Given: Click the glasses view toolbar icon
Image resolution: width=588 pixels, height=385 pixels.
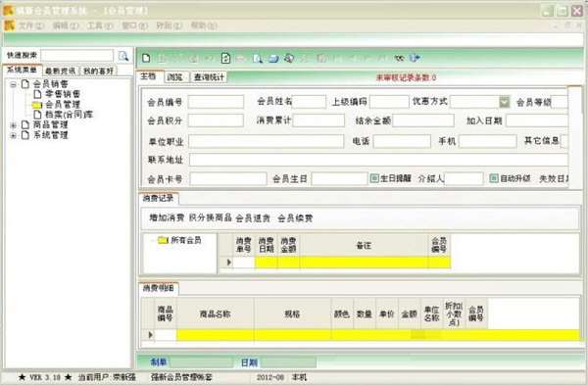Looking at the screenshot, I should [399, 59].
